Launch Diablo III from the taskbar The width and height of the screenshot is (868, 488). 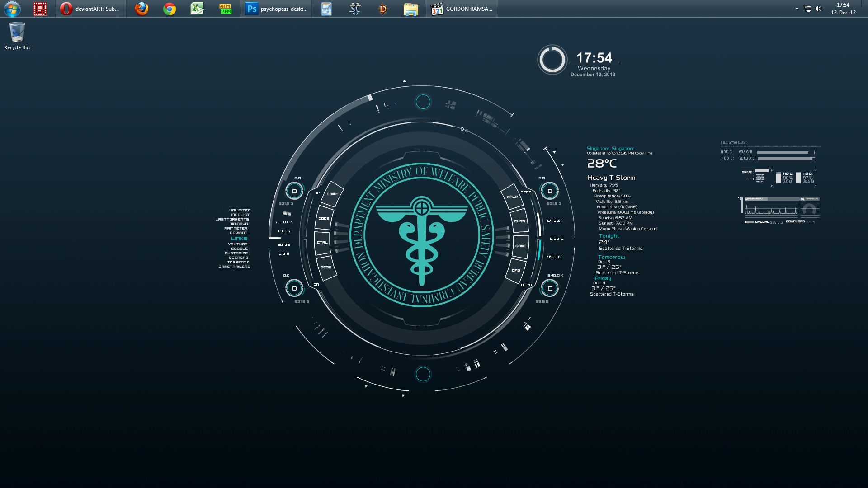click(383, 9)
